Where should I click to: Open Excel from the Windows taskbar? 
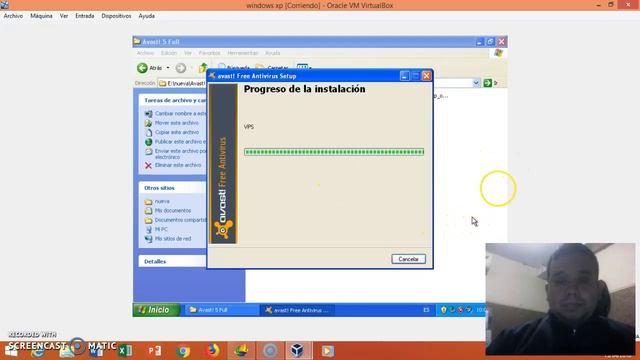click(125, 351)
